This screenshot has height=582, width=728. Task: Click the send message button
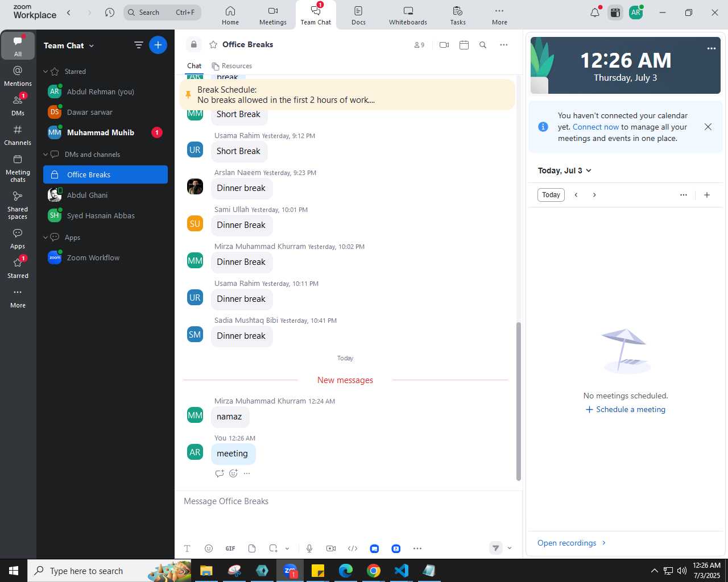coord(496,548)
